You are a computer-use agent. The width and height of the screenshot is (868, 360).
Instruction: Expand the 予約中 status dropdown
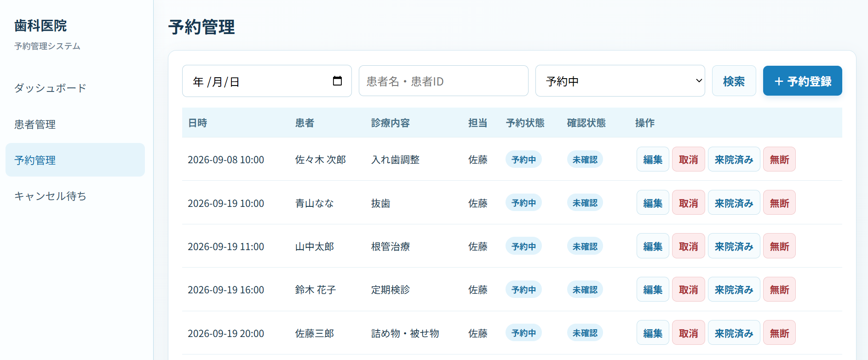pyautogui.click(x=620, y=81)
